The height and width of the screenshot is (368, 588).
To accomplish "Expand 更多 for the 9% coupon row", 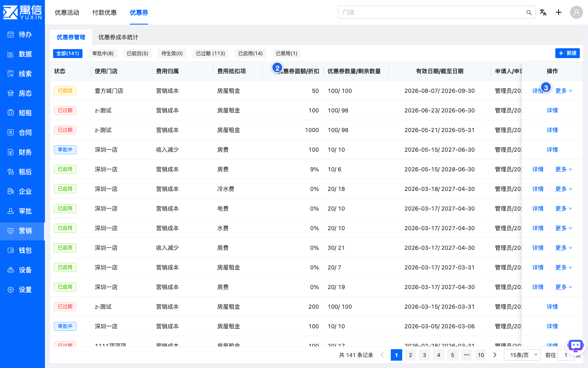I will click(563, 169).
